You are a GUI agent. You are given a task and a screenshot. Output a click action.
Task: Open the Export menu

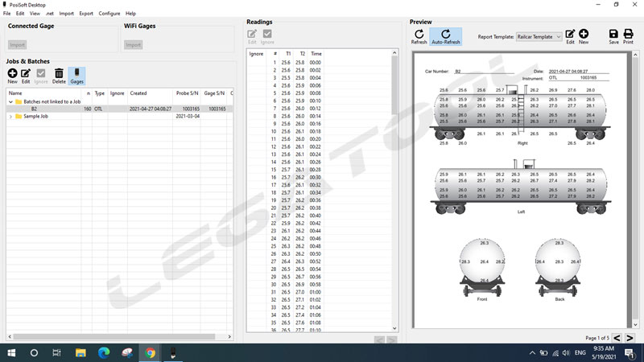pyautogui.click(x=85, y=14)
